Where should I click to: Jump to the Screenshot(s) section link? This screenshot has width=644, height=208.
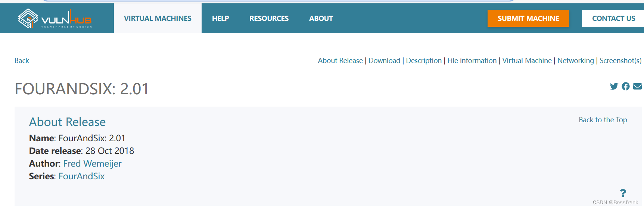click(x=620, y=60)
